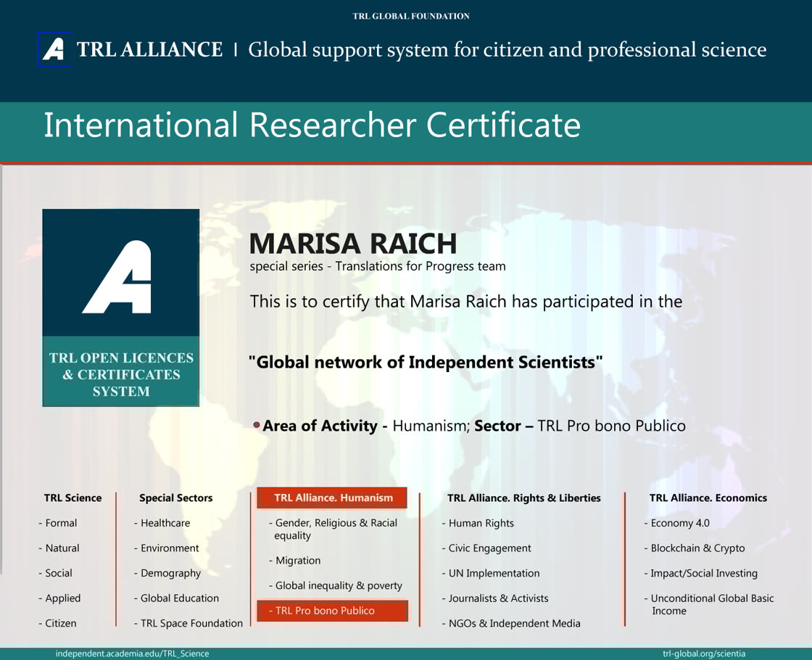Click the small TRL Alliance header logo
812x660 pixels.
click(54, 49)
